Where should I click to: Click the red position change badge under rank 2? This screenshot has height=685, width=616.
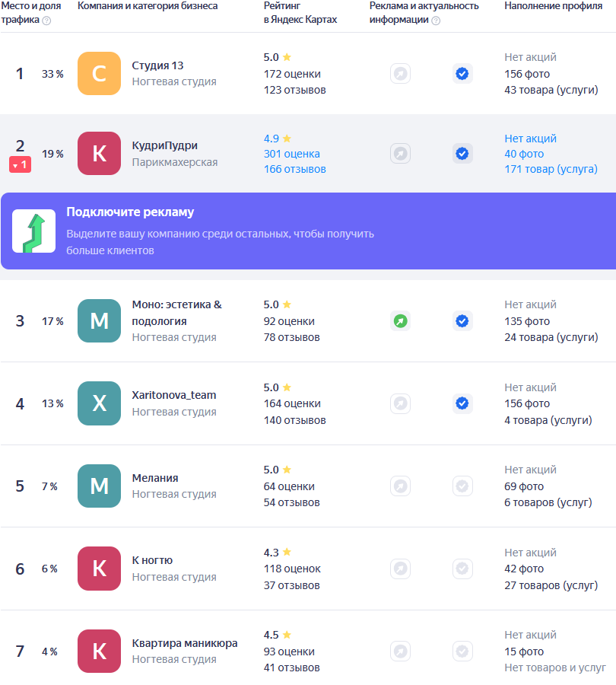[x=21, y=164]
